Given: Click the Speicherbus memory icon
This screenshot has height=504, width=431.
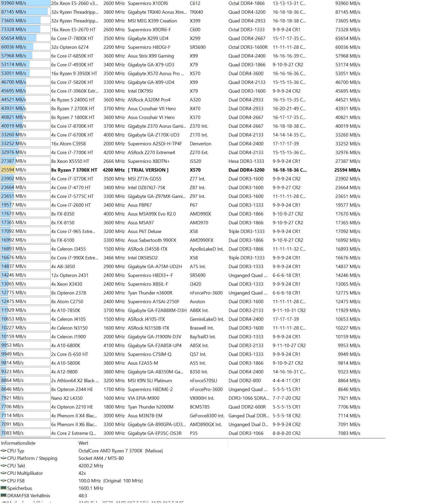Looking at the screenshot, I should coord(3,488).
